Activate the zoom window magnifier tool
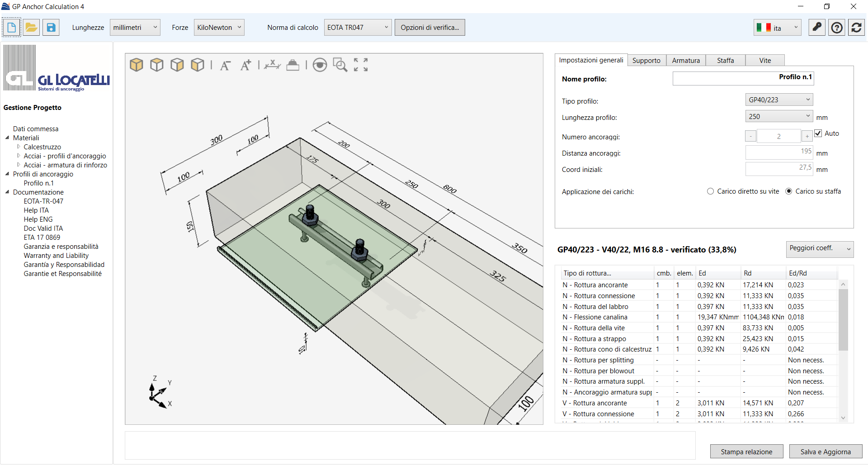This screenshot has height=466, width=868. click(340, 65)
